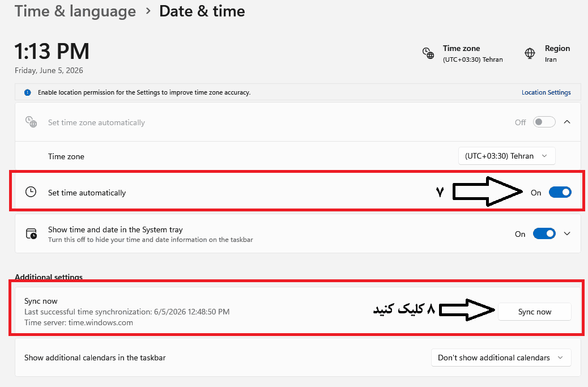588x387 pixels.
Task: Open the (UTC+03:30) Tehran time zone dropdown
Action: point(506,156)
